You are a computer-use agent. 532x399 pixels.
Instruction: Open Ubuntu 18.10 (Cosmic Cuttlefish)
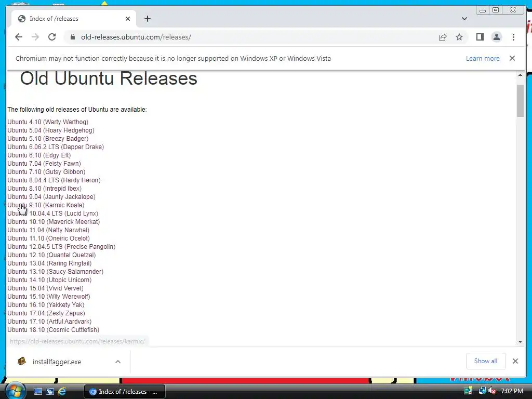pos(54,330)
